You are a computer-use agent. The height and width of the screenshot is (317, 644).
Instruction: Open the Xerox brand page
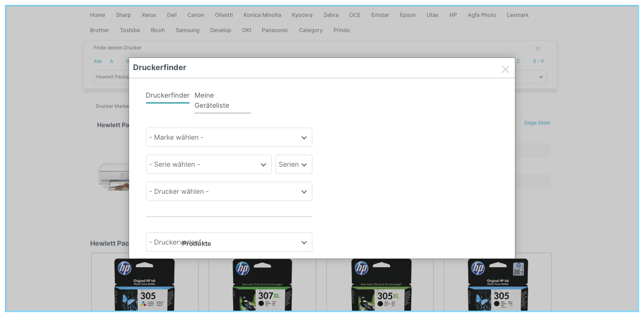(149, 15)
